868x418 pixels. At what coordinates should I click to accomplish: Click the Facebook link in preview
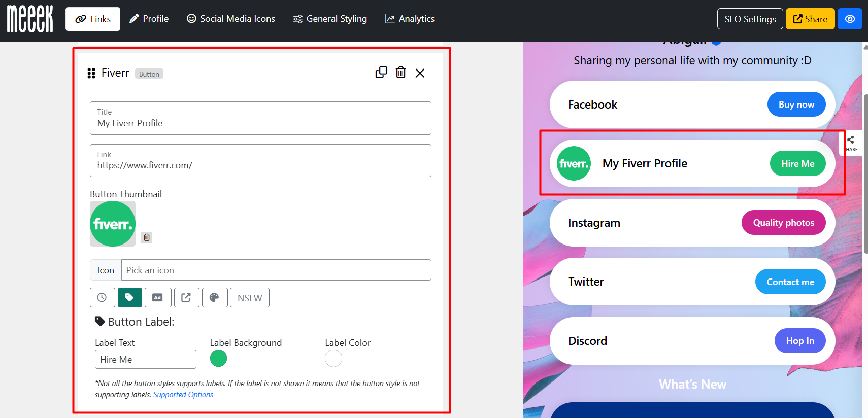click(x=692, y=104)
